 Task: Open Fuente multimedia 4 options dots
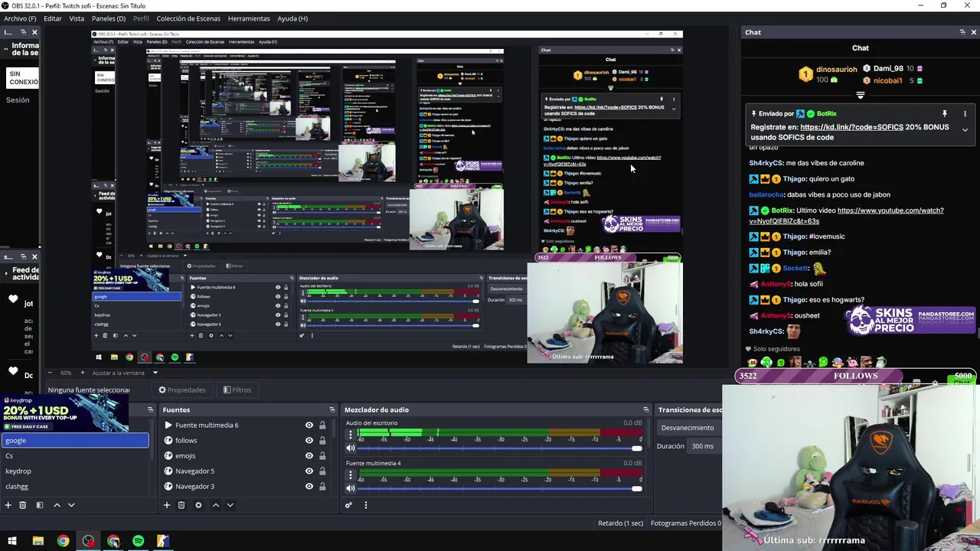[351, 474]
